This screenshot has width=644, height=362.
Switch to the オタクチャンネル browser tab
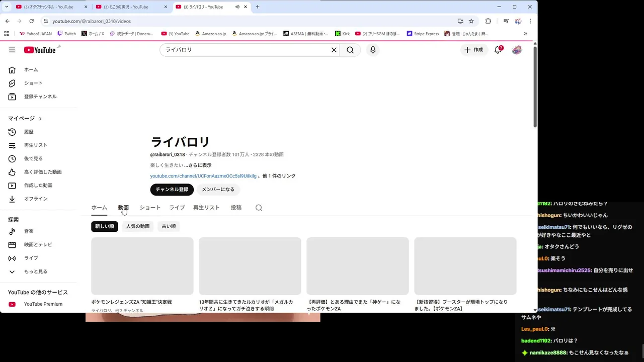pyautogui.click(x=50, y=7)
